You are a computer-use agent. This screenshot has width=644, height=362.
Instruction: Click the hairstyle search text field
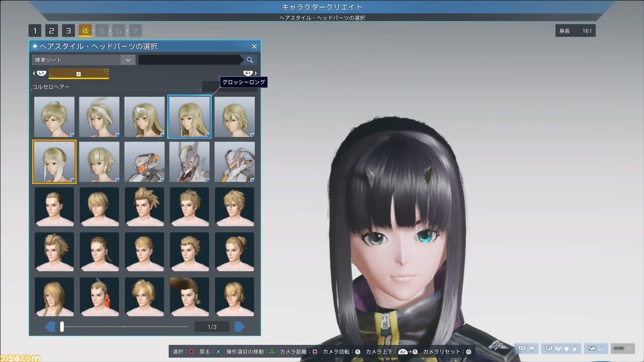[x=190, y=60]
